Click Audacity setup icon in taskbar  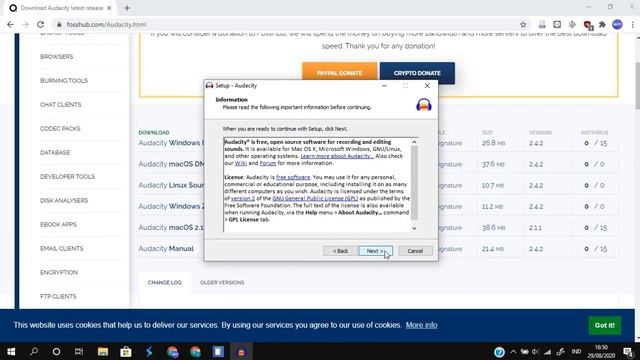pos(241,351)
